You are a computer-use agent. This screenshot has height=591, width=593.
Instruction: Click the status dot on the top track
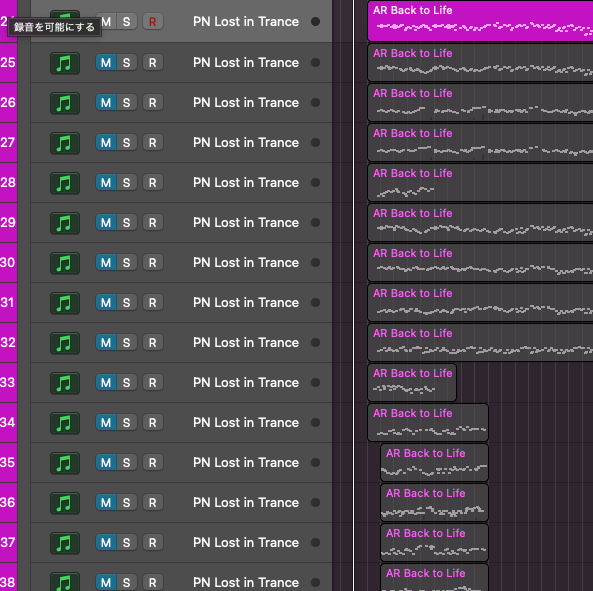pyautogui.click(x=315, y=22)
